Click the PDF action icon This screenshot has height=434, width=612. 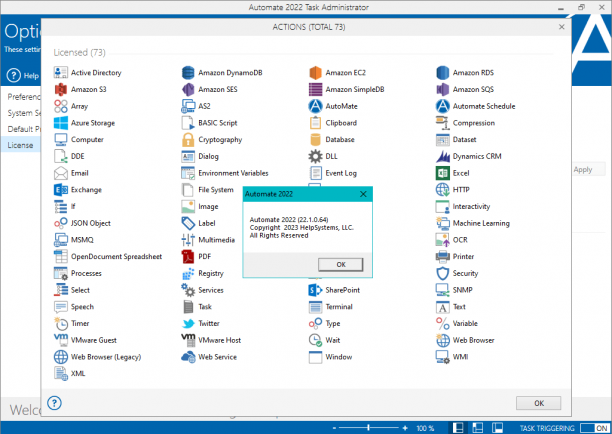tap(188, 256)
